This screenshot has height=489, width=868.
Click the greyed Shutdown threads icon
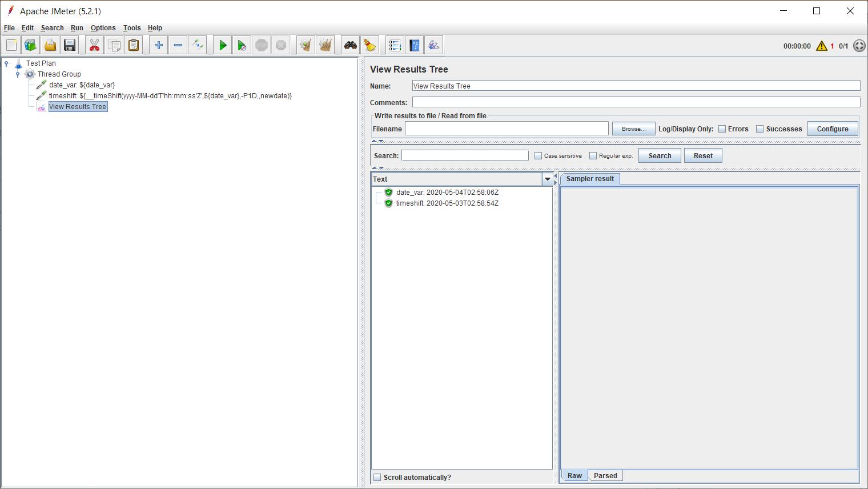(x=281, y=45)
